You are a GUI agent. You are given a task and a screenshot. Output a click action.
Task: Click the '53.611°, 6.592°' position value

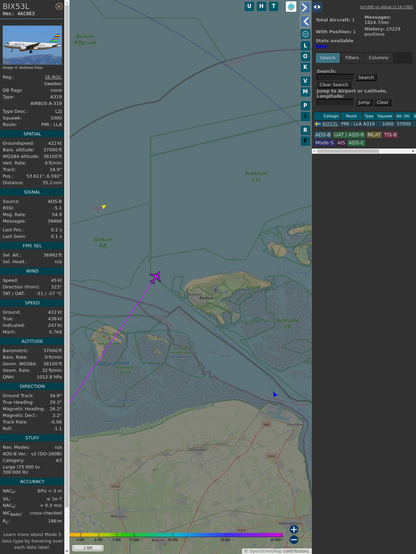44,176
